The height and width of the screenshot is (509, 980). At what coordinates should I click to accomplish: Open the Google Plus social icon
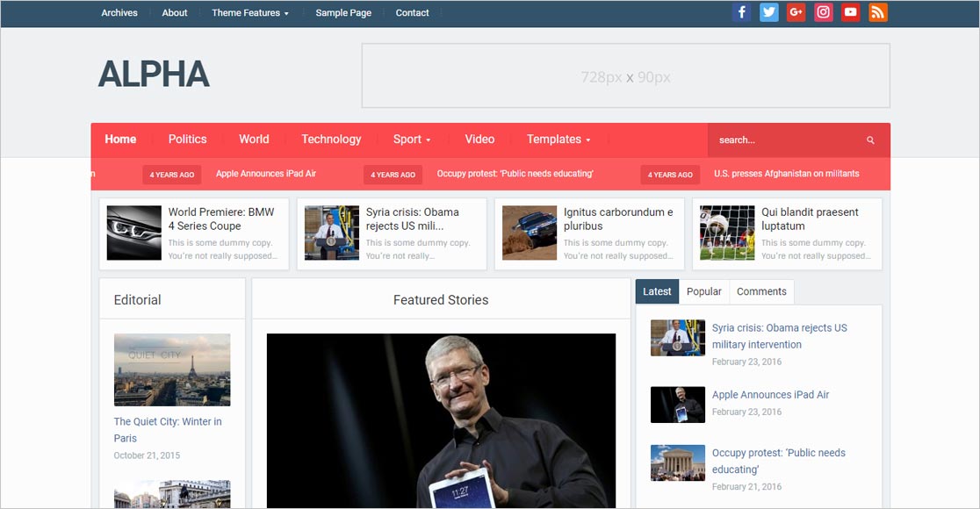coord(796,12)
